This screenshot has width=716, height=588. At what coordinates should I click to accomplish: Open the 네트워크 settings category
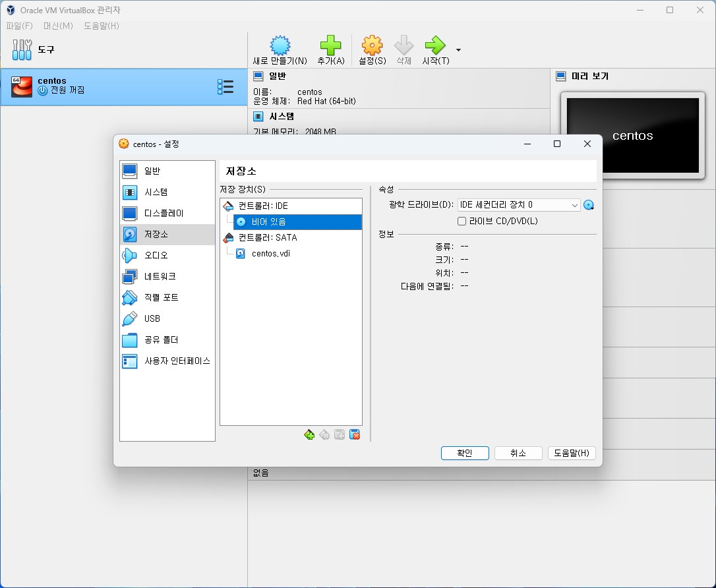click(167, 276)
